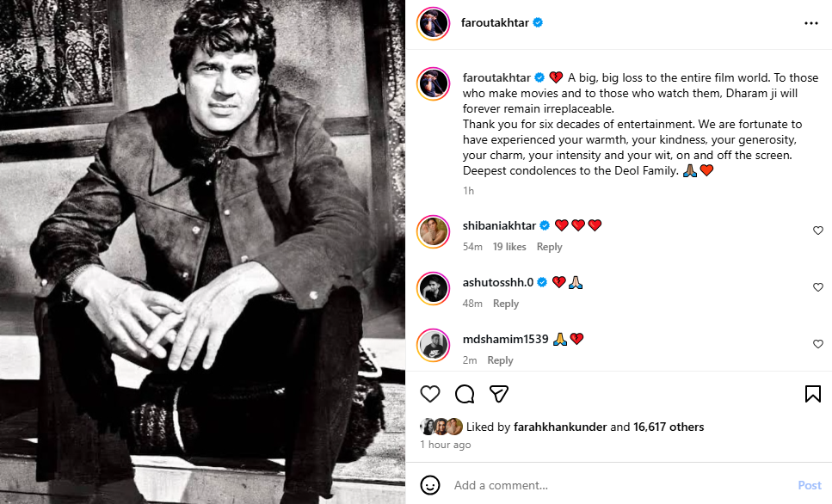832x504 pixels.
Task: Open comments via the speech bubble icon
Action: pyautogui.click(x=465, y=394)
